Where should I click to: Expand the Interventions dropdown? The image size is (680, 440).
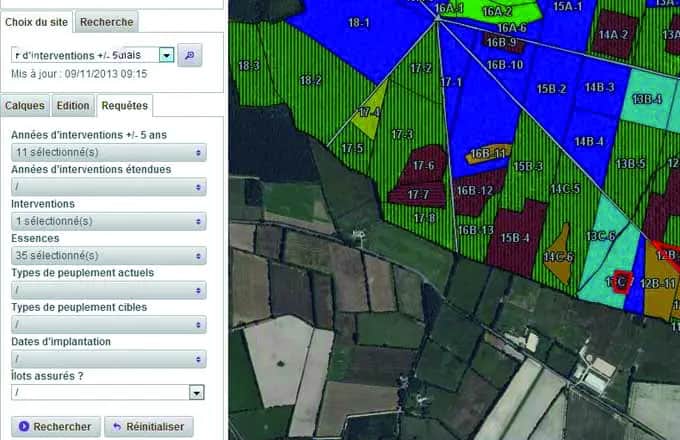[108, 221]
